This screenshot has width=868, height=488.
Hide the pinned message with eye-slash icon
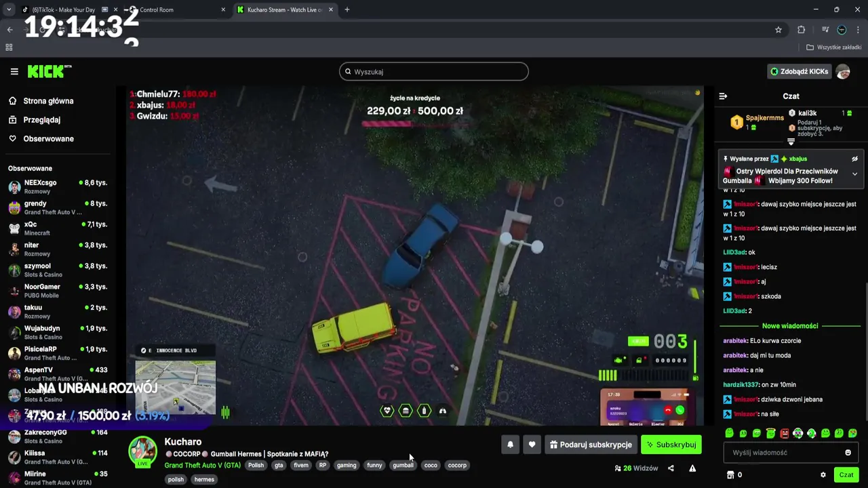[x=854, y=159]
